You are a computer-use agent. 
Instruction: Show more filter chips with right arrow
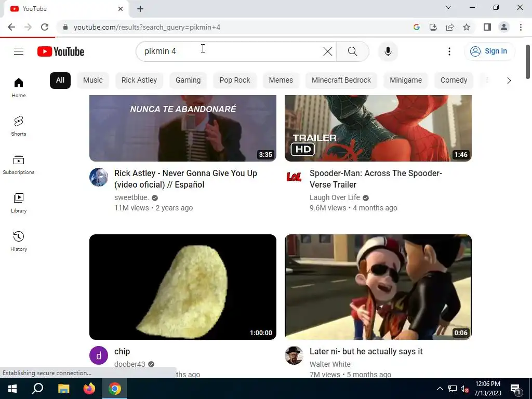coord(509,81)
